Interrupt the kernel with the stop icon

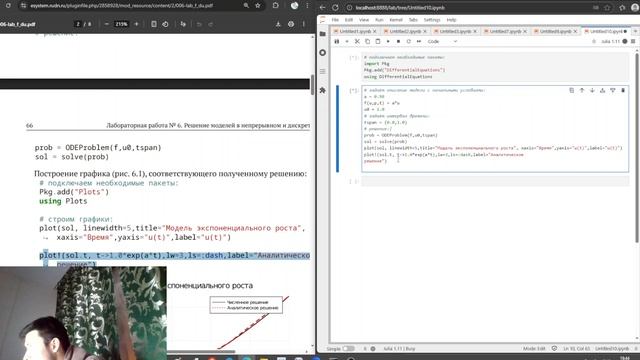coord(398,42)
